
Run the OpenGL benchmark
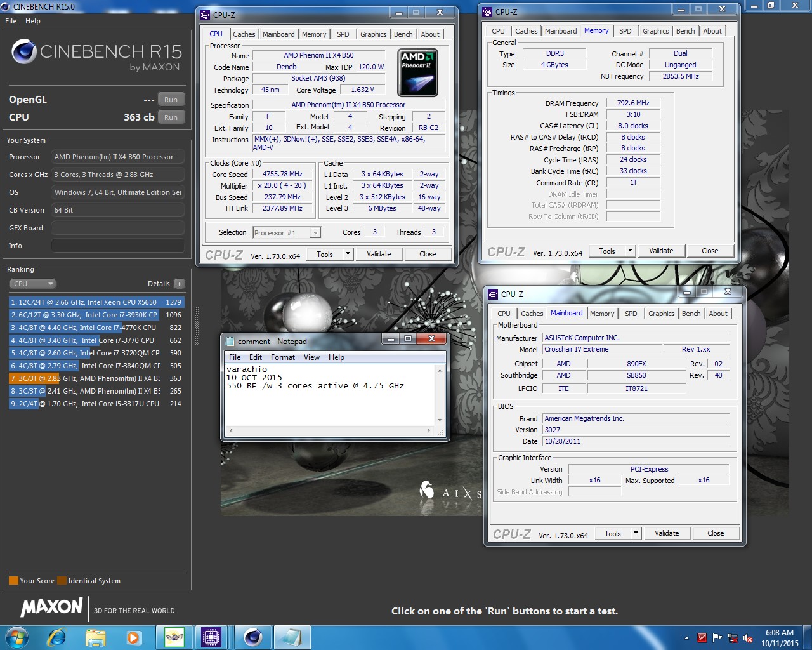coord(171,100)
